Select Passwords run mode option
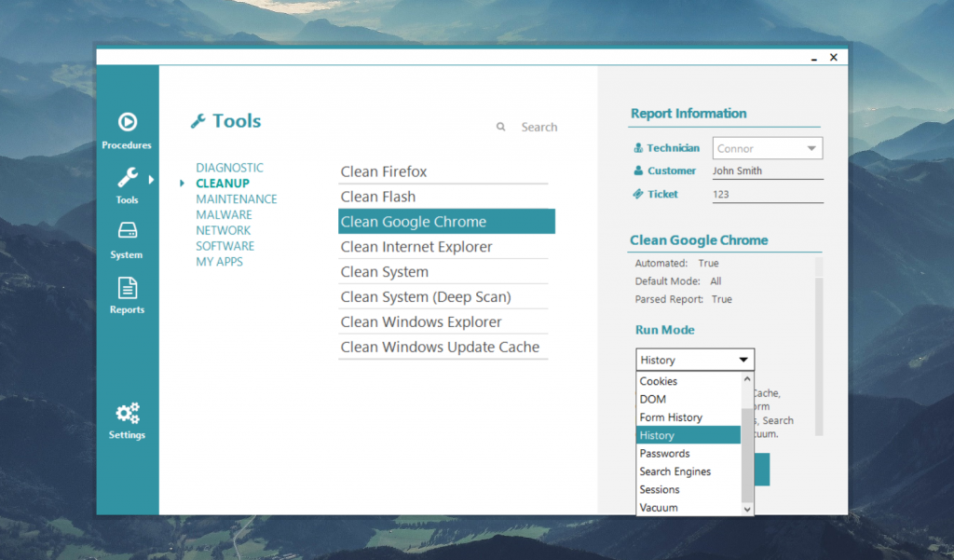Screen dimensions: 954x560 (x=688, y=454)
